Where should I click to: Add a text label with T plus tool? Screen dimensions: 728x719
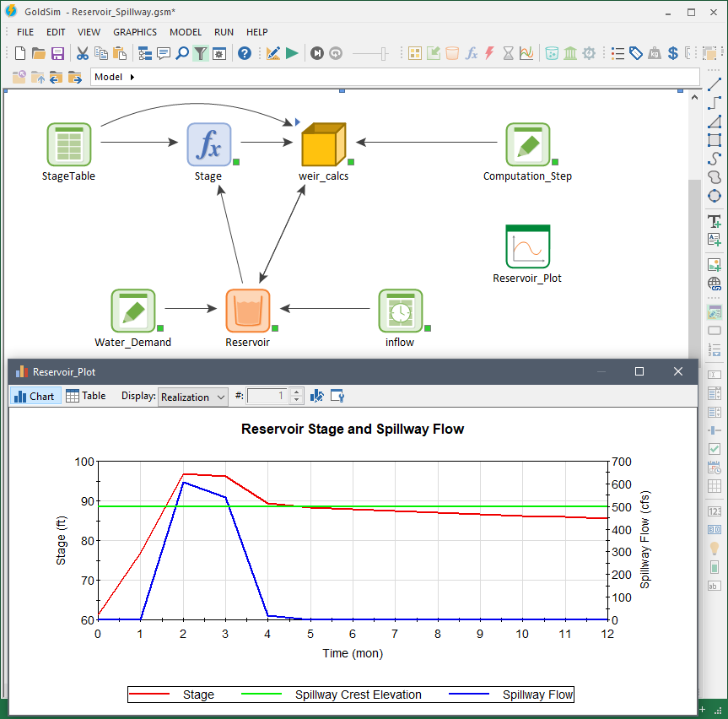[x=715, y=221]
